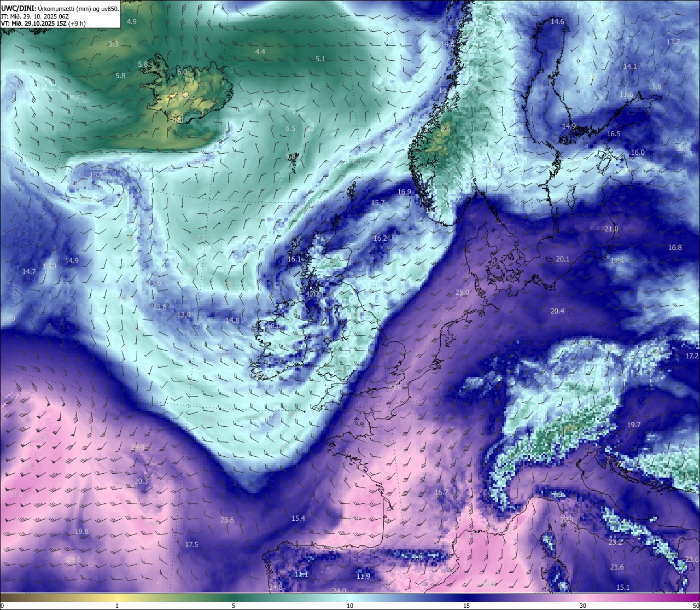Image resolution: width=700 pixels, height=610 pixels.
Task: Click the 20.4 map value
Action: click(557, 311)
